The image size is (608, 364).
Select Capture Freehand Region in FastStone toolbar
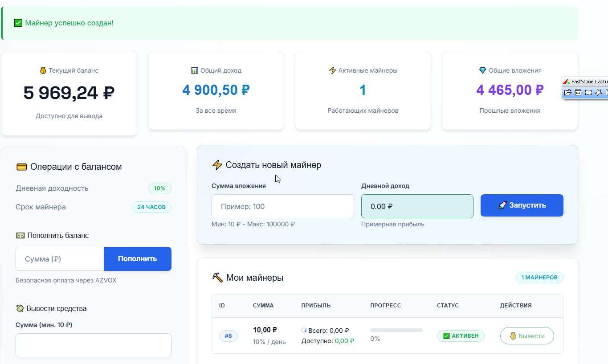coord(599,92)
